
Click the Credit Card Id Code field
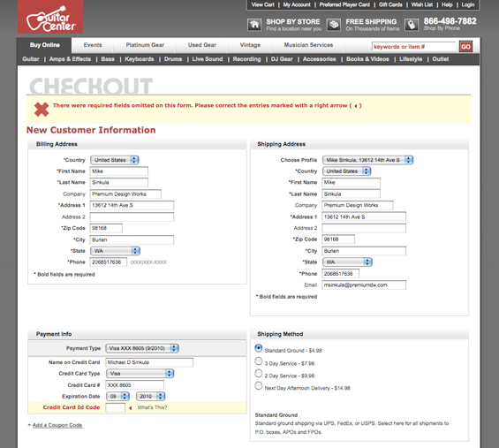[115, 407]
